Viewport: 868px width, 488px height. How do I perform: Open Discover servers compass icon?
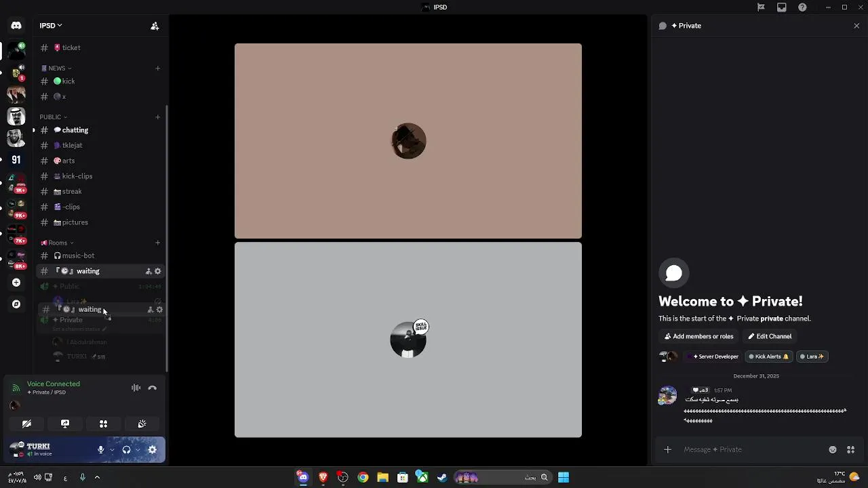point(16,304)
